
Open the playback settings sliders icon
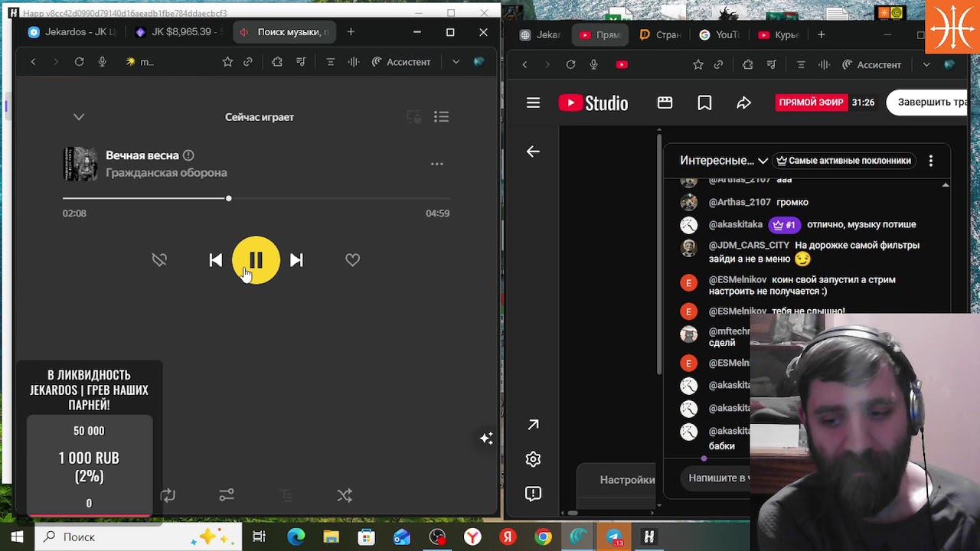coord(227,495)
